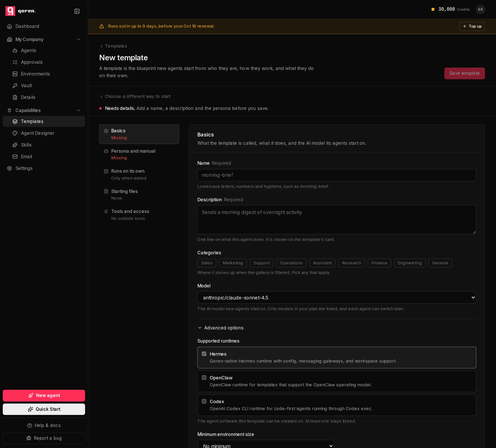Image resolution: width=496 pixels, height=448 pixels.
Task: Collapse the sidebar panel icon
Action: click(x=77, y=11)
